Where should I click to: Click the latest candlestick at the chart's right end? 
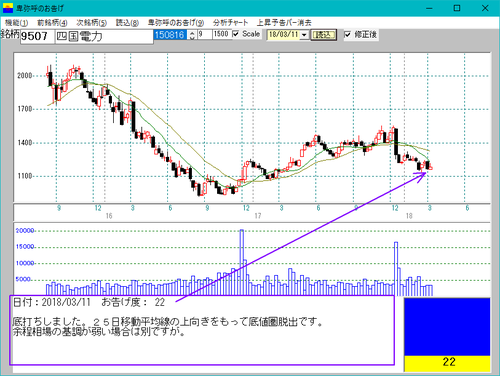tap(431, 168)
